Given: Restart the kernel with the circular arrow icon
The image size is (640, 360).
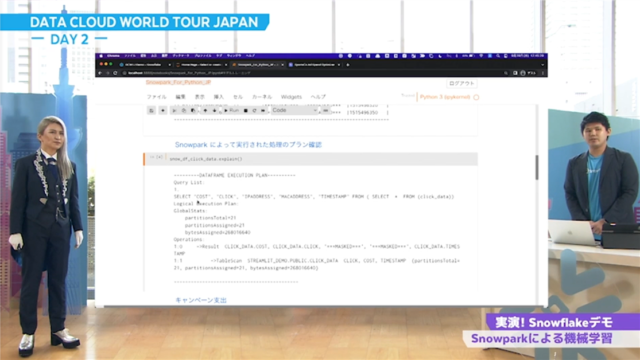Looking at the screenshot, I should [254, 111].
